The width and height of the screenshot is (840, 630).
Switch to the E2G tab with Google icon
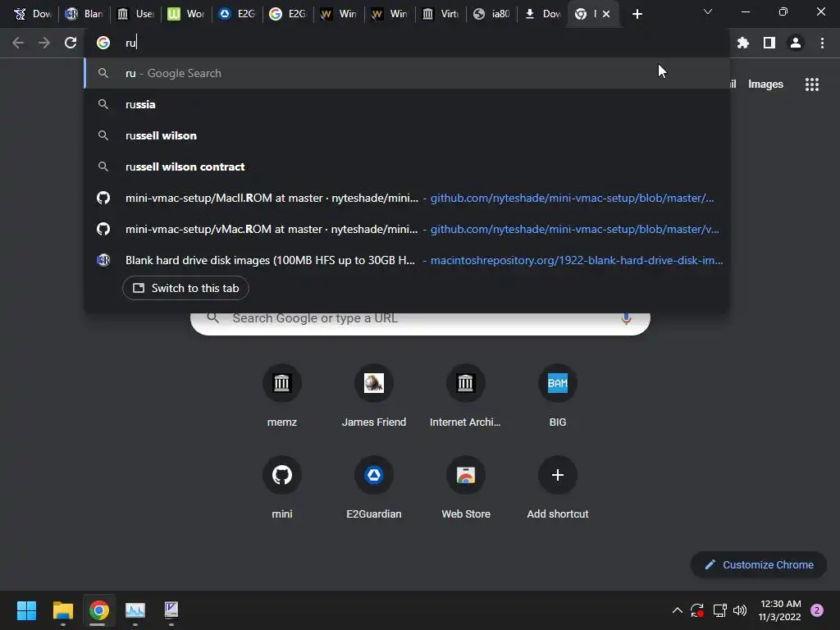pos(288,14)
